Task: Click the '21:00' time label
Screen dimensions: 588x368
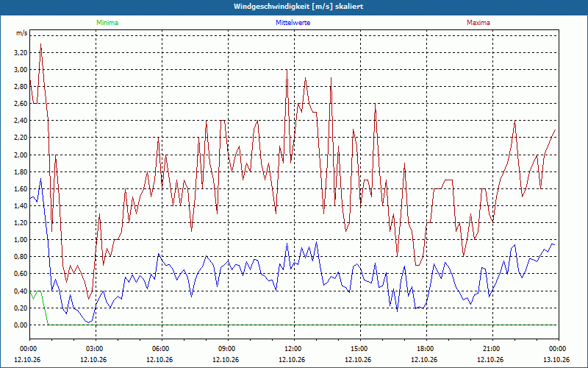Action: (x=492, y=349)
